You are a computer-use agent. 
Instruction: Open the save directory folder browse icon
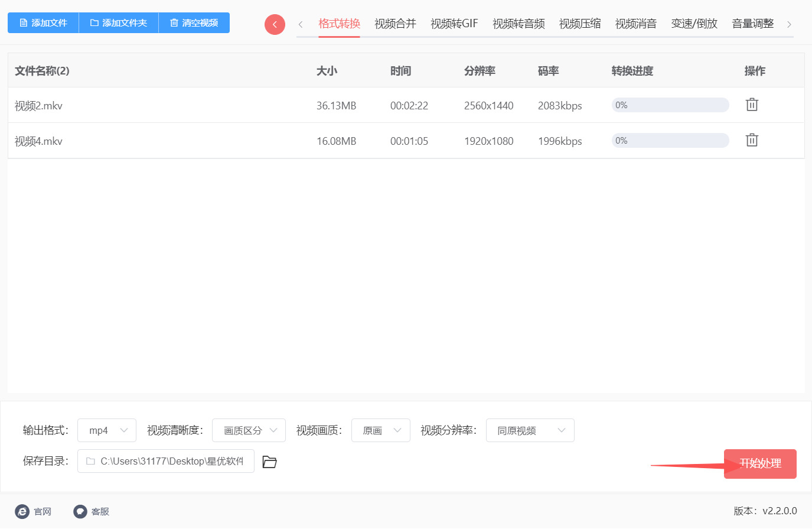(x=269, y=462)
